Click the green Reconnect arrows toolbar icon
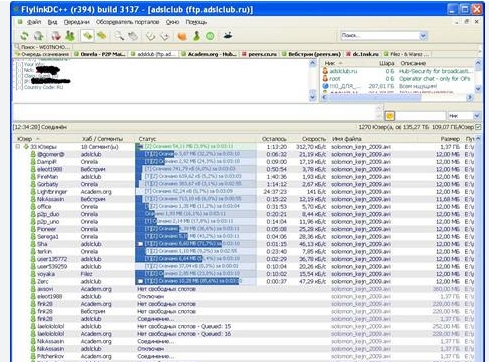Viewport: 489px width, 362px height. click(x=24, y=36)
